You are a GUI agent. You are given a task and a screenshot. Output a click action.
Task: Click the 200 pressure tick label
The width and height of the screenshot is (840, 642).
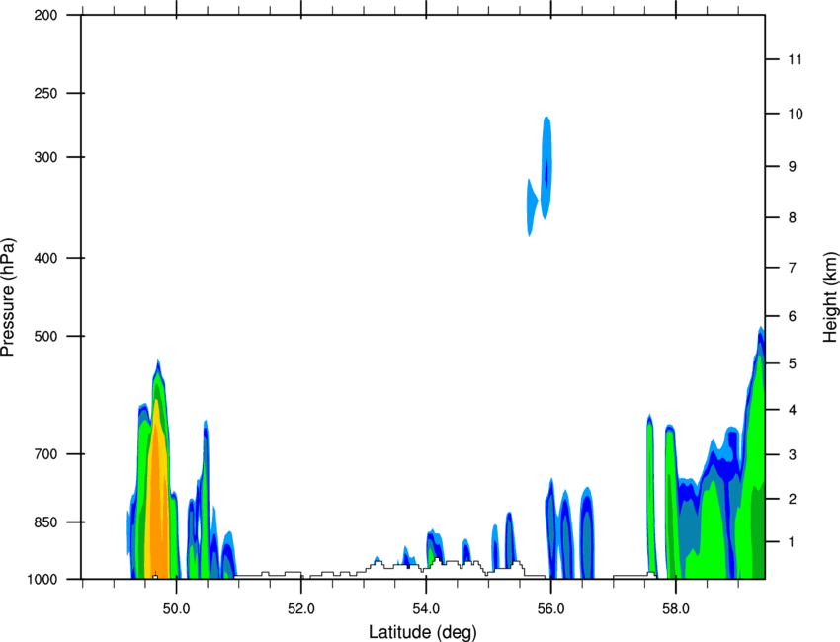(45, 15)
